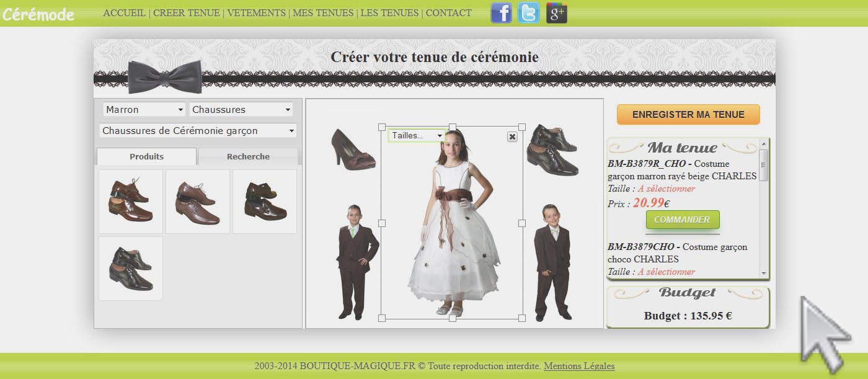Open the Marron color dropdown
This screenshot has height=379, width=868.
143,109
